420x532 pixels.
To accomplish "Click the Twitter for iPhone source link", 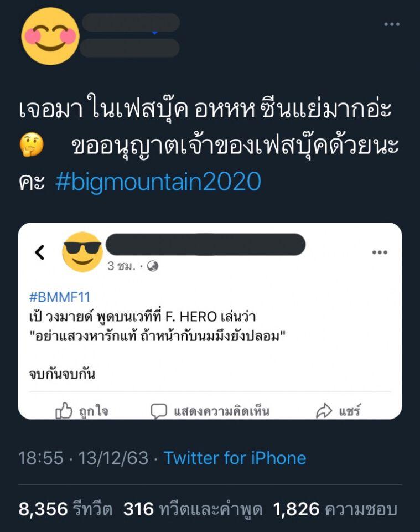I will coord(235,458).
